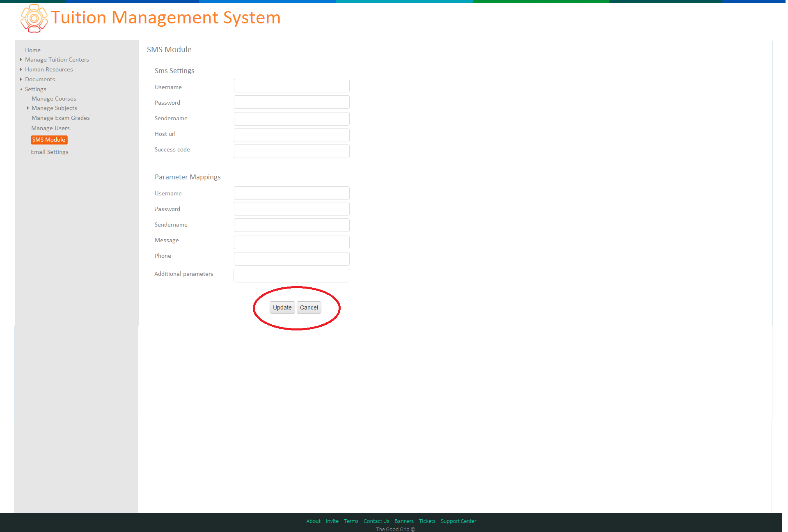Click the Host url label
788x532 pixels.
click(165, 134)
